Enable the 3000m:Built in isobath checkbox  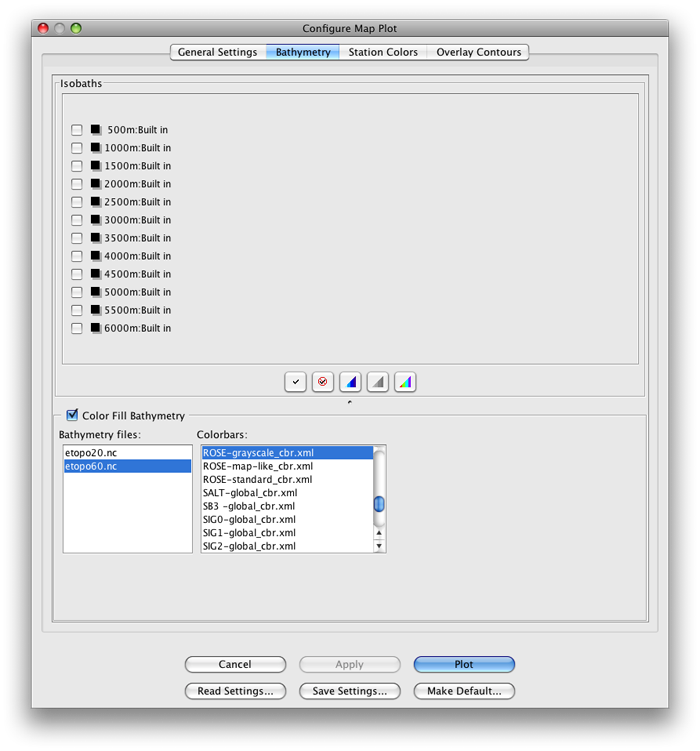77,220
